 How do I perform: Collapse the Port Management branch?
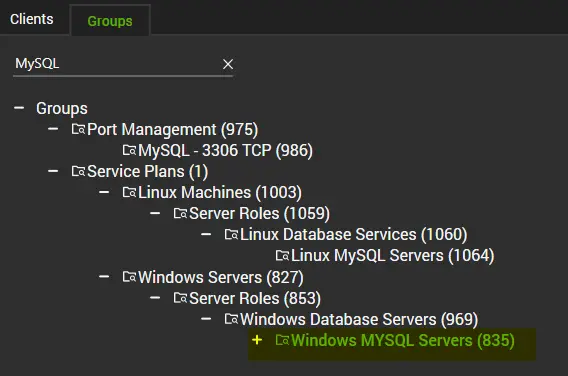[x=53, y=129]
